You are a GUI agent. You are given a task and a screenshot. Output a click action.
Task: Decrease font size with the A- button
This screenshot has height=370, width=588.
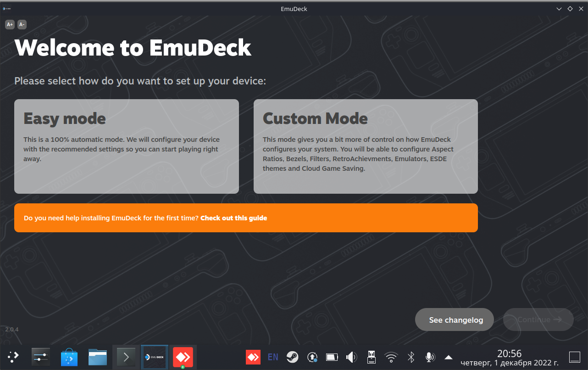pyautogui.click(x=22, y=24)
